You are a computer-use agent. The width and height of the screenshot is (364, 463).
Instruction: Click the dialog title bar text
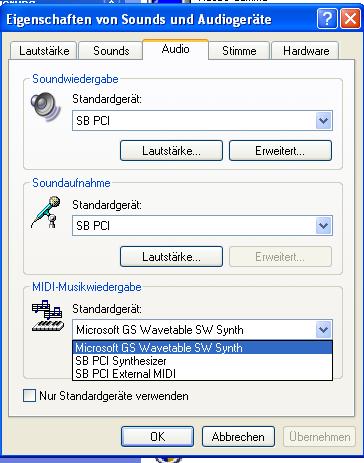pyautogui.click(x=139, y=19)
